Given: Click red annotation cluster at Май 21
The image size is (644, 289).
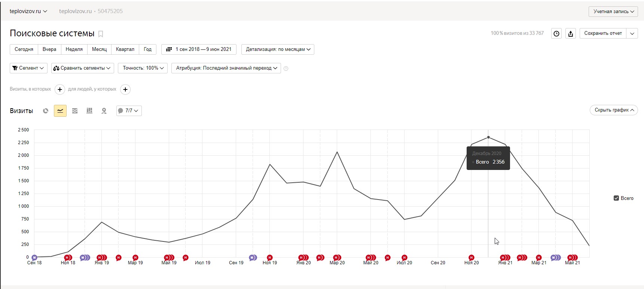Looking at the screenshot, I should click(x=573, y=258).
